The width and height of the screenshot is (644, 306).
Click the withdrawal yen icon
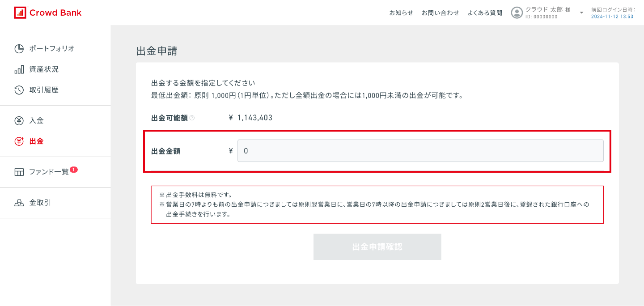tap(19, 141)
